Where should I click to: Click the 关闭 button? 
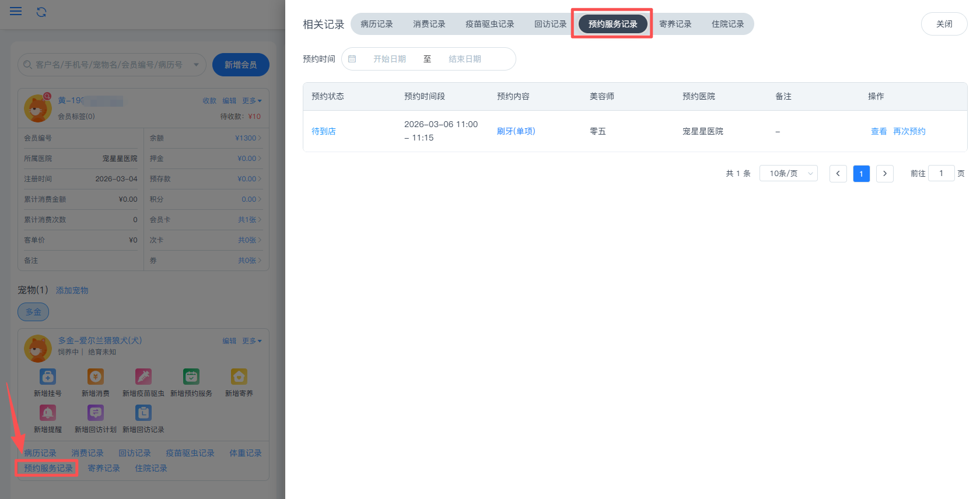point(944,24)
